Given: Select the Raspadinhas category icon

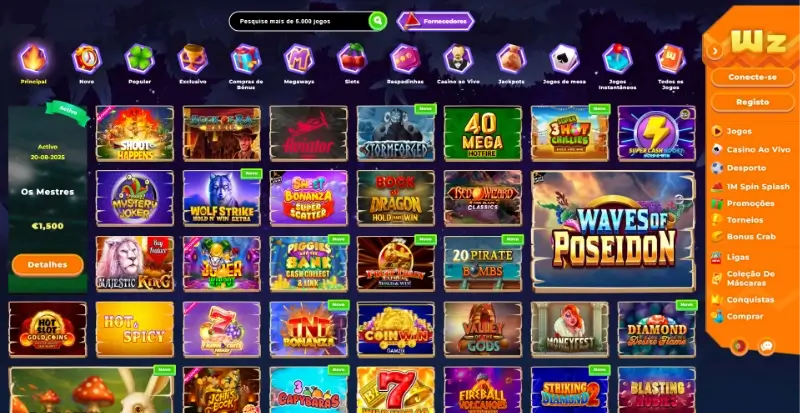Looking at the screenshot, I should point(405,59).
